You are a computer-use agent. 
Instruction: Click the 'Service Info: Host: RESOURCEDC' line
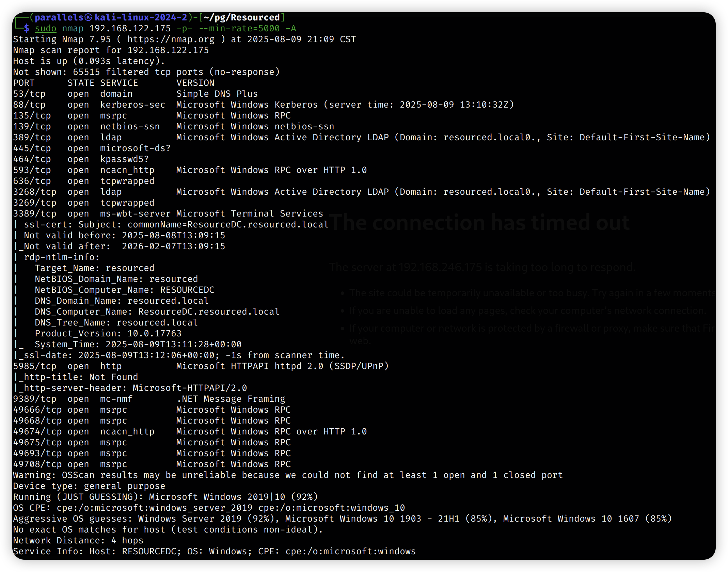(215, 552)
